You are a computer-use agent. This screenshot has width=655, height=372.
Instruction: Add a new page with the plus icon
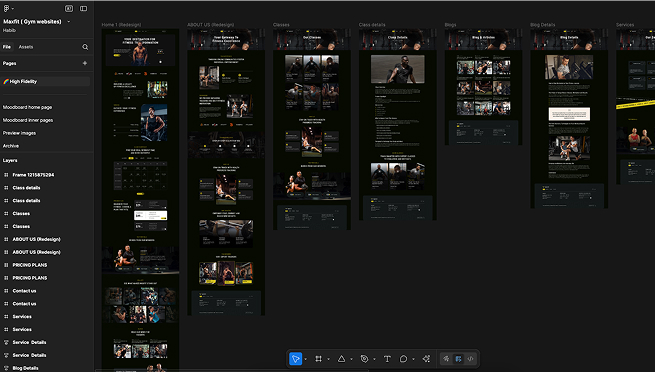pyautogui.click(x=85, y=63)
